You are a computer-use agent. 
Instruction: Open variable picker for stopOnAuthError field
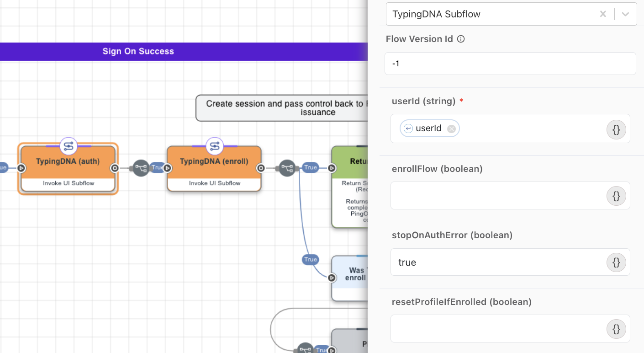point(616,262)
